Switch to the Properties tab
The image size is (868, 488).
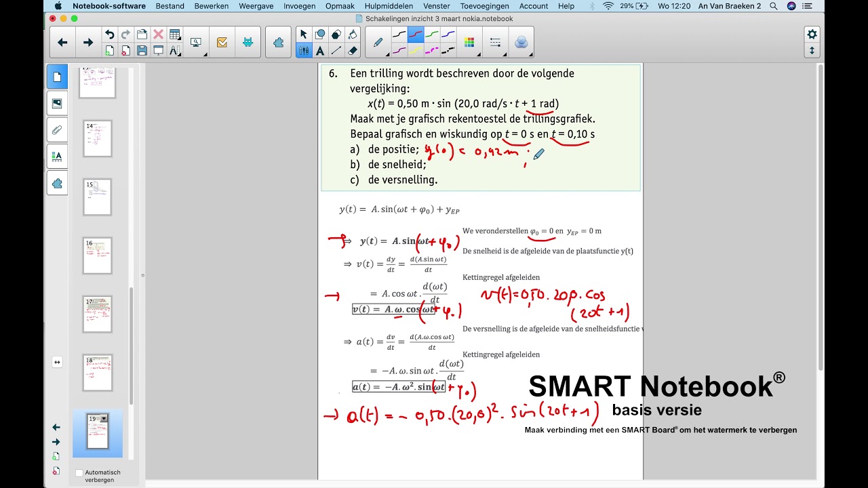click(57, 156)
